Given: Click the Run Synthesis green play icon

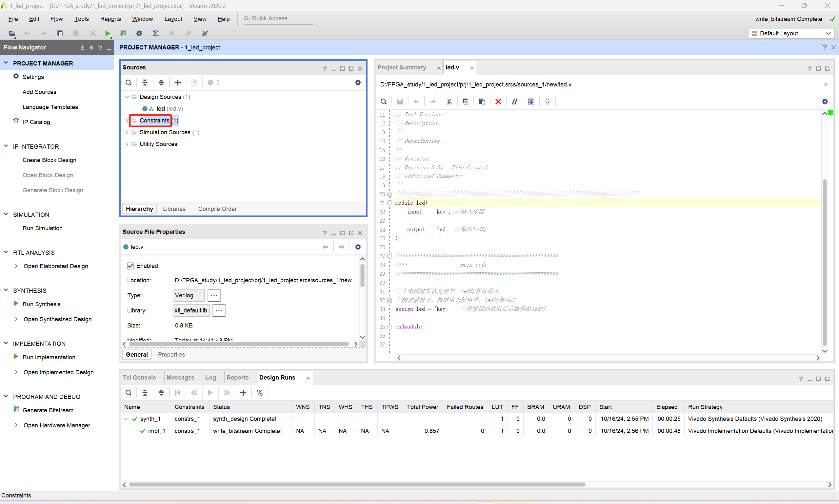Looking at the screenshot, I should (16, 304).
